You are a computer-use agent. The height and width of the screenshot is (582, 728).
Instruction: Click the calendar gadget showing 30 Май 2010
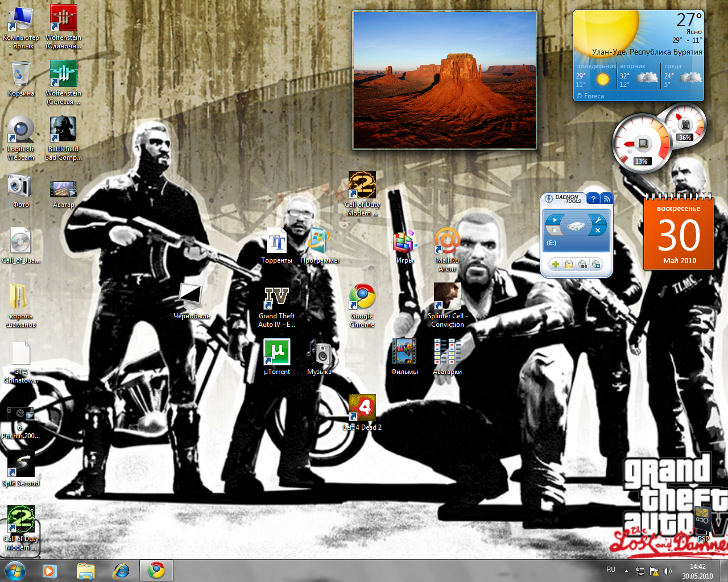(x=679, y=232)
